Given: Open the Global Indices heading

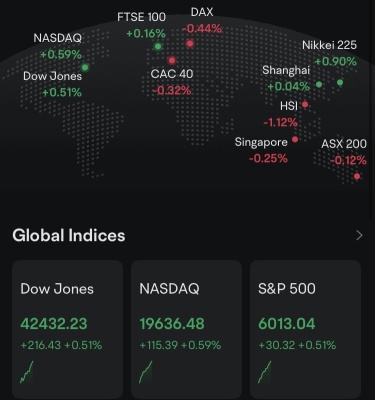Looking at the screenshot, I should point(69,235).
